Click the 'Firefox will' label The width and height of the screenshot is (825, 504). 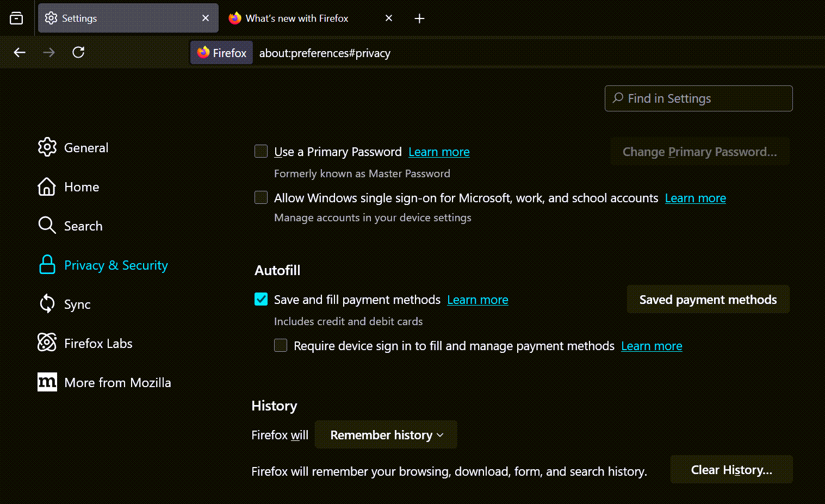pos(280,435)
